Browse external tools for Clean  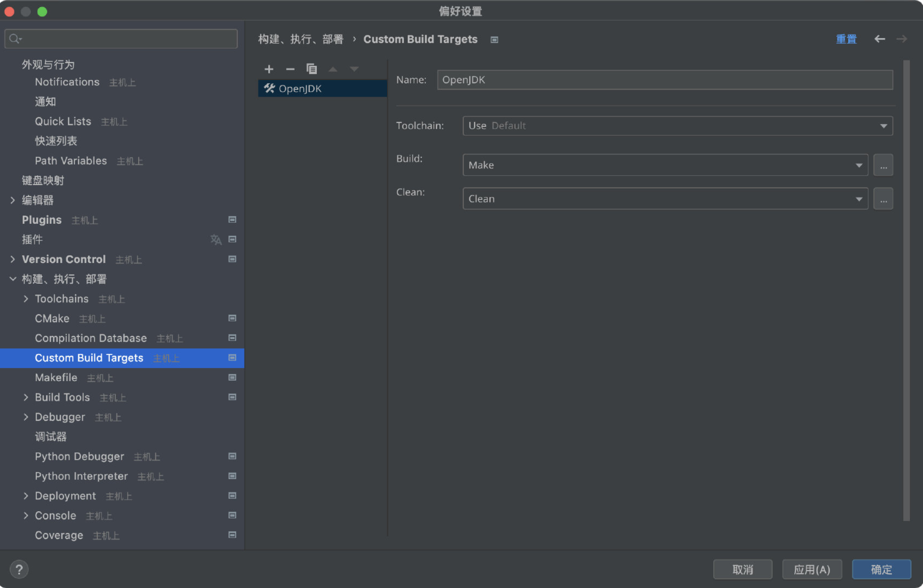(883, 199)
